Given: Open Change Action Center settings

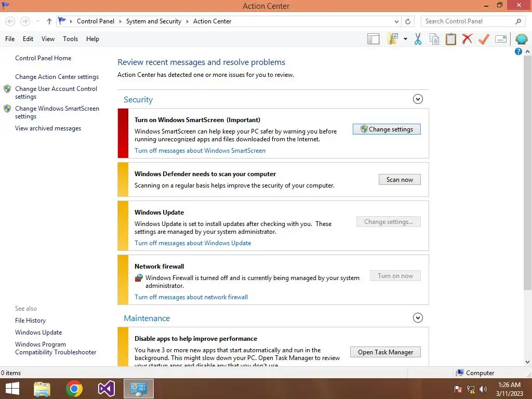Looking at the screenshot, I should 57,77.
